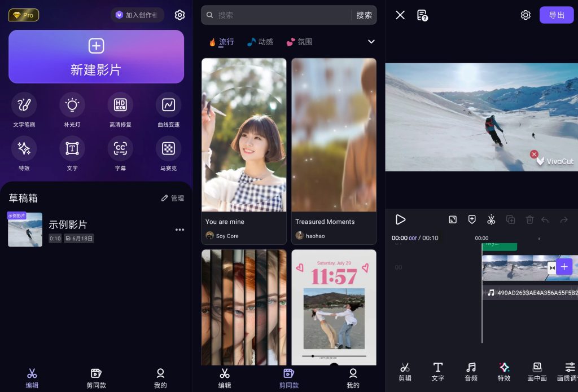This screenshot has width=578, height=392.
Task: Add a keyframe marker
Action: pos(472,219)
